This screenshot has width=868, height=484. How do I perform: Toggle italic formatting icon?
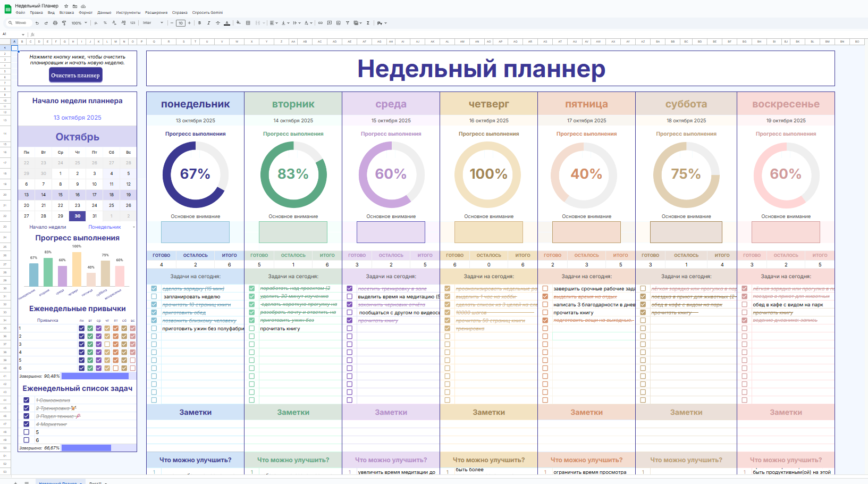(x=208, y=23)
